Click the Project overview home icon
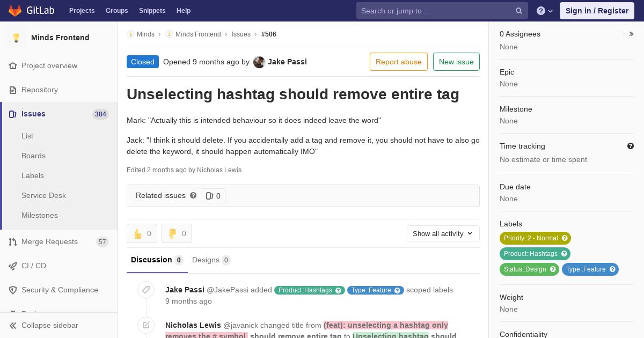The height and width of the screenshot is (338, 644). coord(13,65)
